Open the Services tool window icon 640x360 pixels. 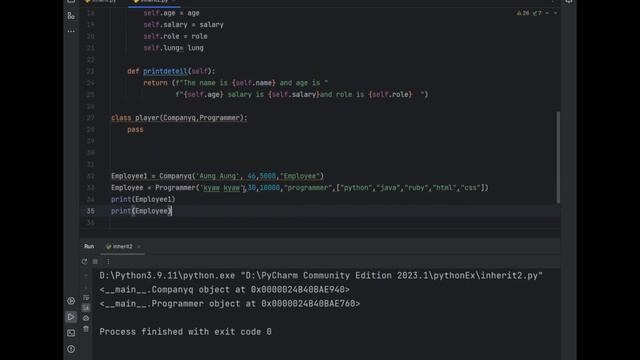[x=71, y=301]
